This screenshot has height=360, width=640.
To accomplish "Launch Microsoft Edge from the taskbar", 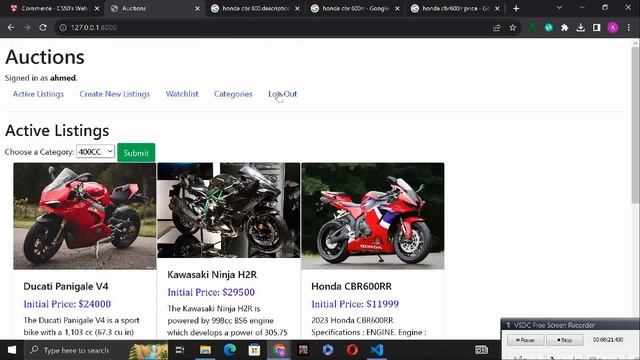I will [230, 350].
